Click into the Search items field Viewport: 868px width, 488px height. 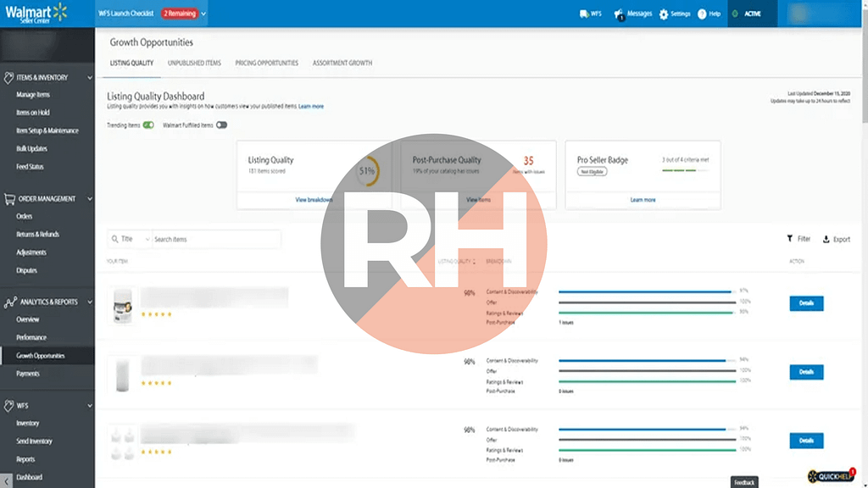[216, 239]
